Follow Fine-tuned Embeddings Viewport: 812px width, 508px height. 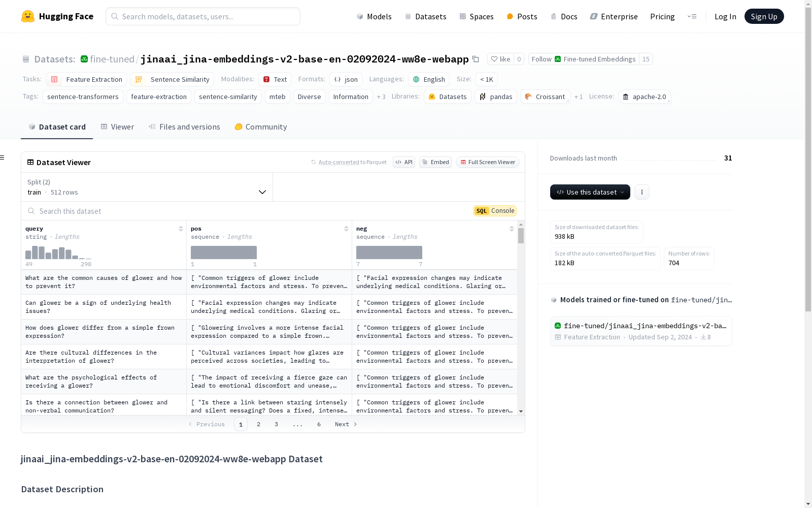[x=584, y=59]
